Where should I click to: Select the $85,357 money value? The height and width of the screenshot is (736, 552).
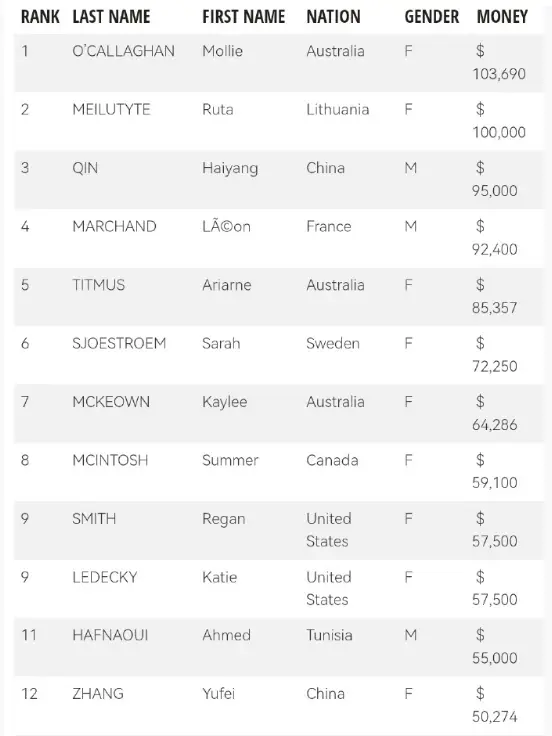click(x=495, y=296)
